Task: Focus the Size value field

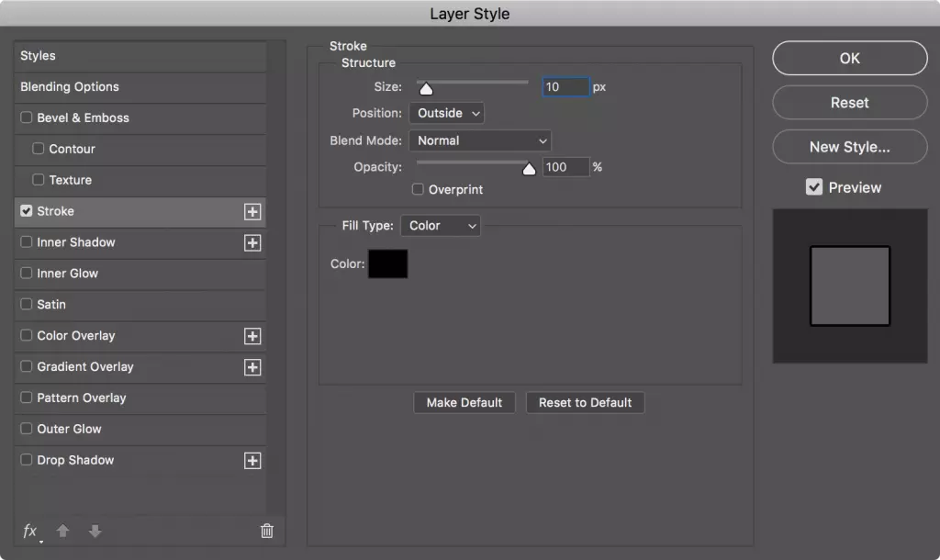Action: pyautogui.click(x=565, y=87)
